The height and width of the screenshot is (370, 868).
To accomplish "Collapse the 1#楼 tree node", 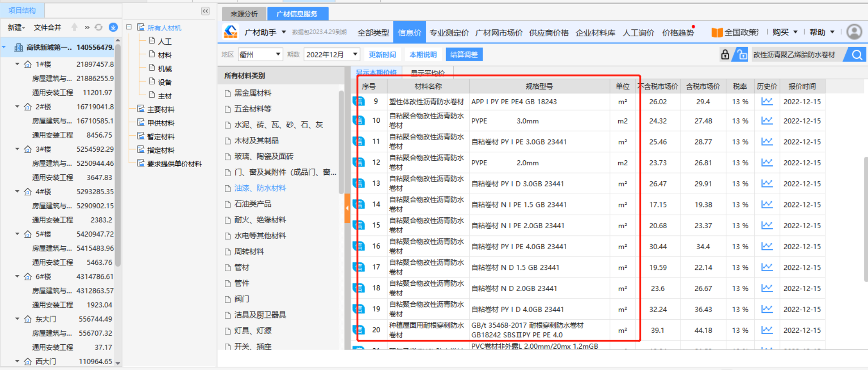I will [17, 64].
